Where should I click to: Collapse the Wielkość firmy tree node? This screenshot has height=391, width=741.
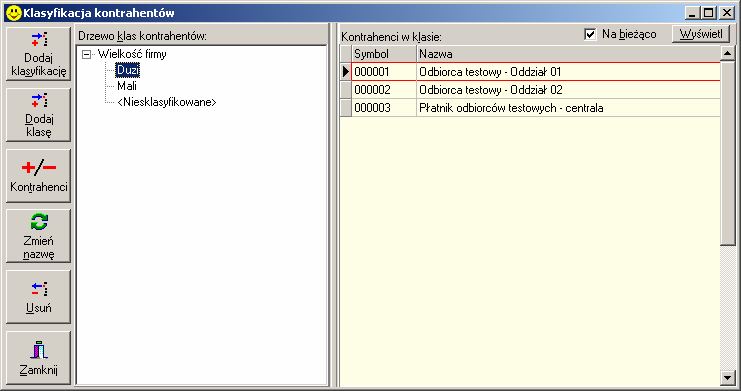pos(86,54)
